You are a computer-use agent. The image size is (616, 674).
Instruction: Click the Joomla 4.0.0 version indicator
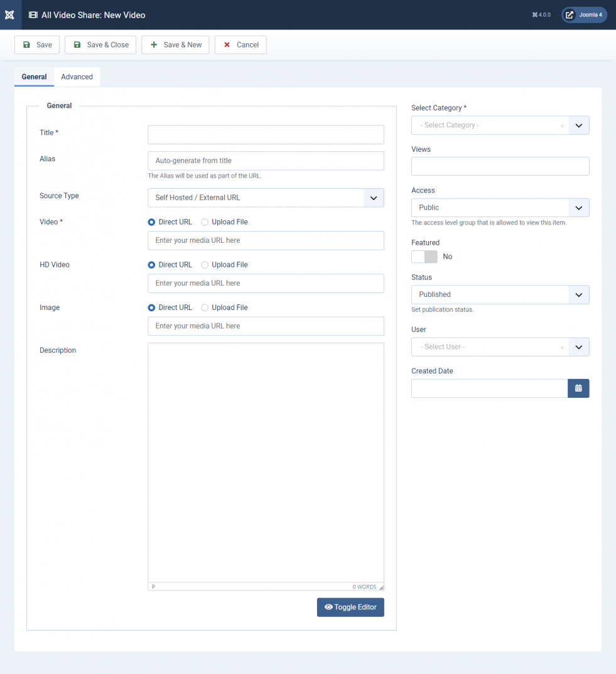[x=541, y=14]
